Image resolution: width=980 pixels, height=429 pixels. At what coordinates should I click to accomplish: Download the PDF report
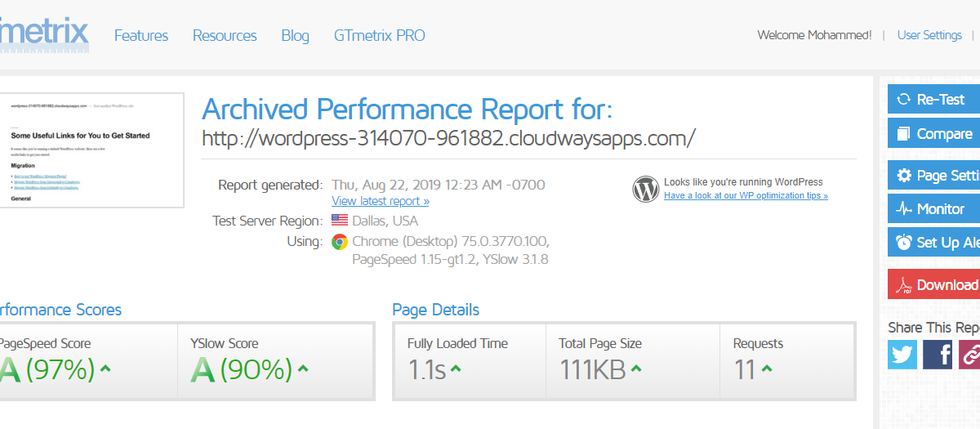(x=933, y=284)
